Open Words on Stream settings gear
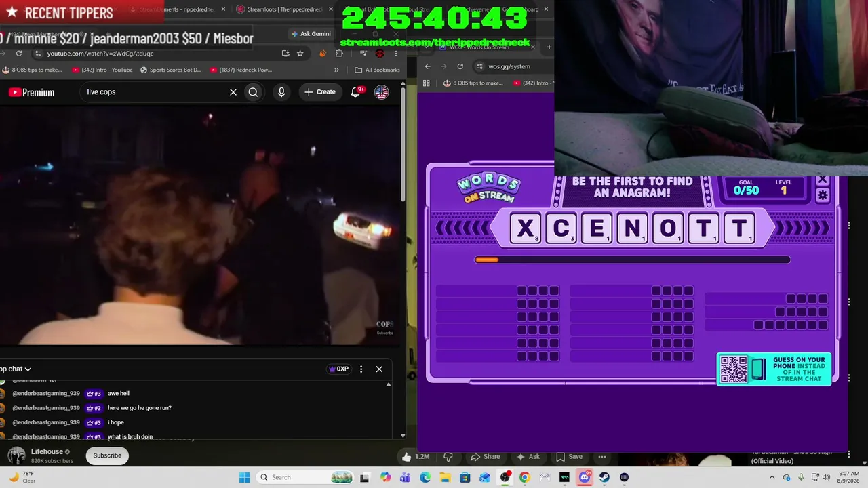868x488 pixels. pos(823,195)
